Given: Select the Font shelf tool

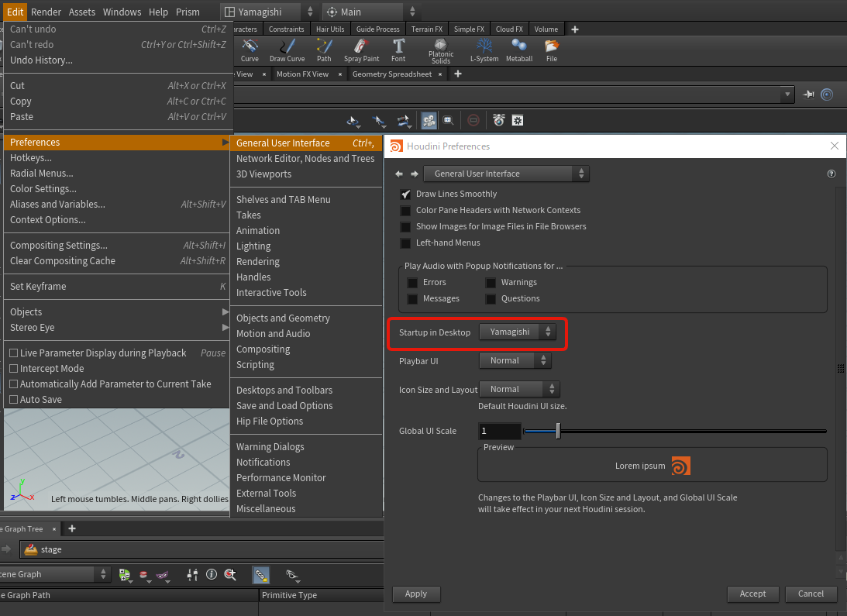Looking at the screenshot, I should [398, 50].
